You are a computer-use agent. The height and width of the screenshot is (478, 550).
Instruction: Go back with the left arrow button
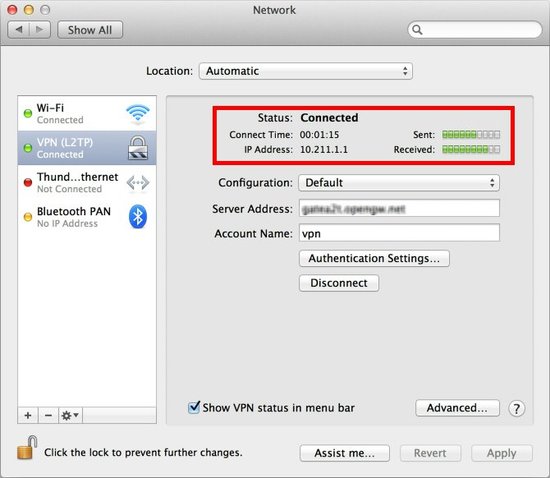tap(19, 30)
